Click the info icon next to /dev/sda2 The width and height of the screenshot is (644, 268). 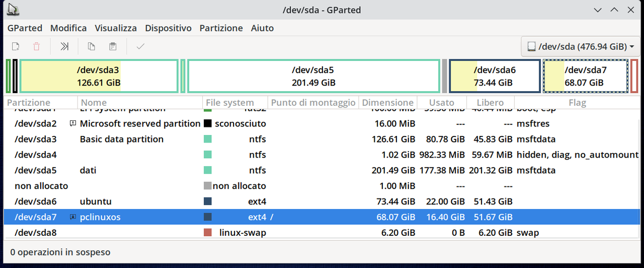pos(73,123)
